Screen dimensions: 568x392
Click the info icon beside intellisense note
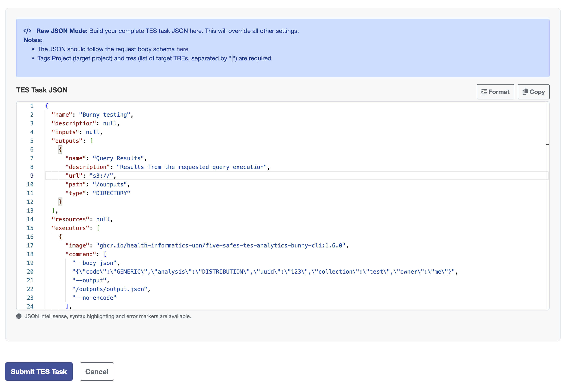(19, 316)
